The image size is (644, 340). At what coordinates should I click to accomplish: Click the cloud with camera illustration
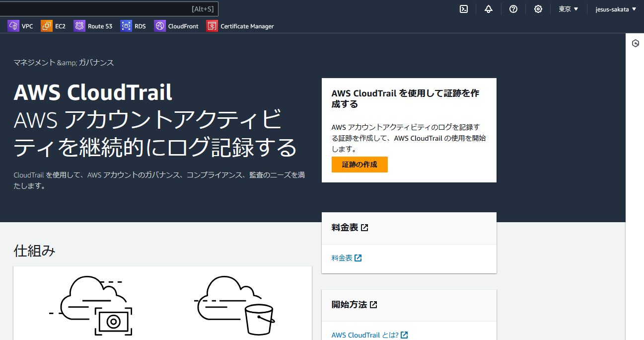point(91,306)
